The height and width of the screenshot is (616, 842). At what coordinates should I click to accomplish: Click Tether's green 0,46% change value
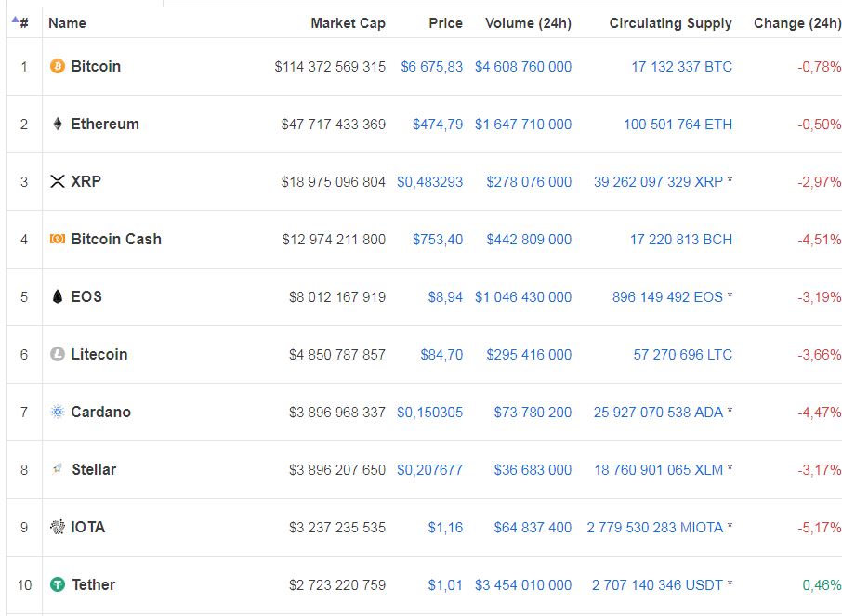(822, 584)
